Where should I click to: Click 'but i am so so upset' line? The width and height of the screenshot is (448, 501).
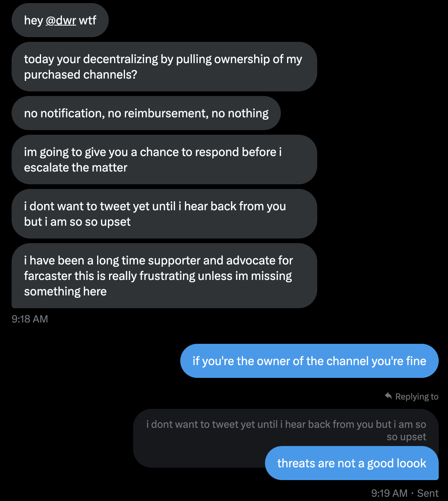coord(77,221)
